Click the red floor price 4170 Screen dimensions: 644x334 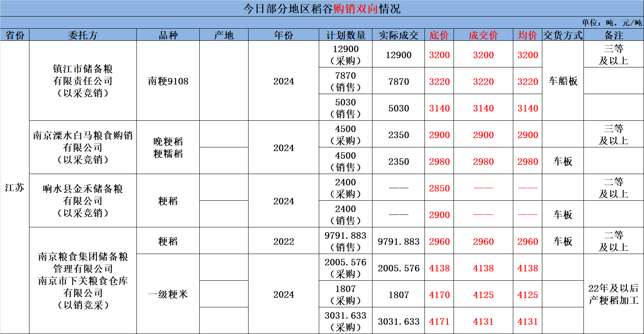pyautogui.click(x=439, y=294)
